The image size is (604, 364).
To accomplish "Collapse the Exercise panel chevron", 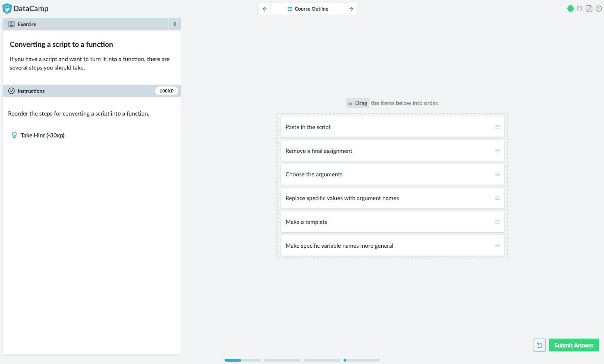I will [x=175, y=24].
